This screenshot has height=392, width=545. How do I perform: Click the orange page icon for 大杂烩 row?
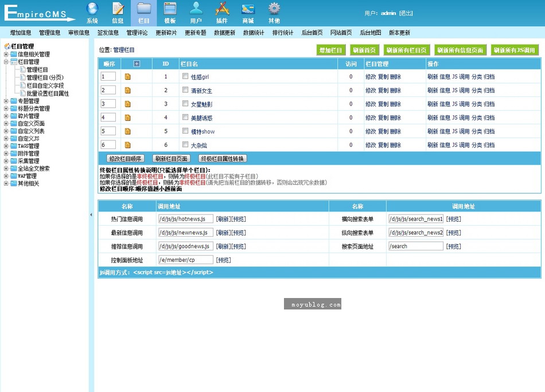(127, 145)
